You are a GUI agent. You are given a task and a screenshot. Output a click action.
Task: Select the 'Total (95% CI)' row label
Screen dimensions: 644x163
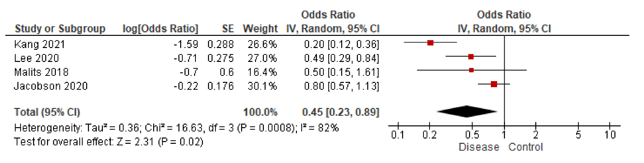47,112
